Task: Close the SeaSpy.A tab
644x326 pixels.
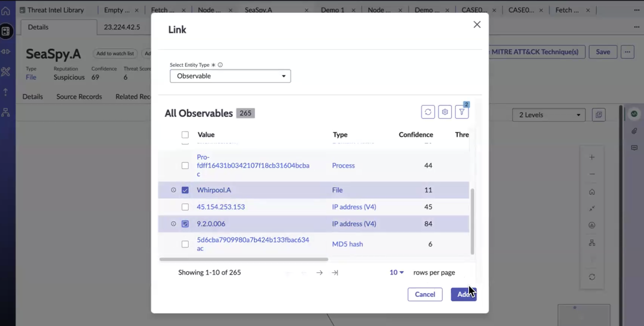Action: tap(306, 11)
